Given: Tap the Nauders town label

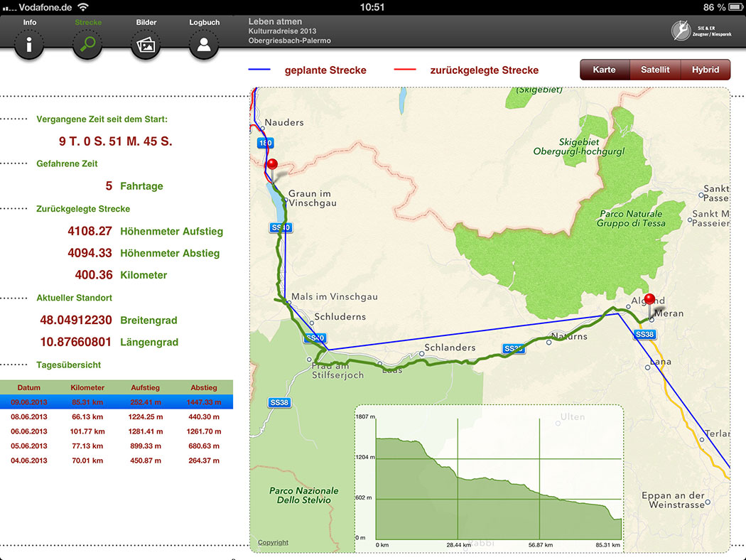Looking at the screenshot, I should tap(284, 122).
